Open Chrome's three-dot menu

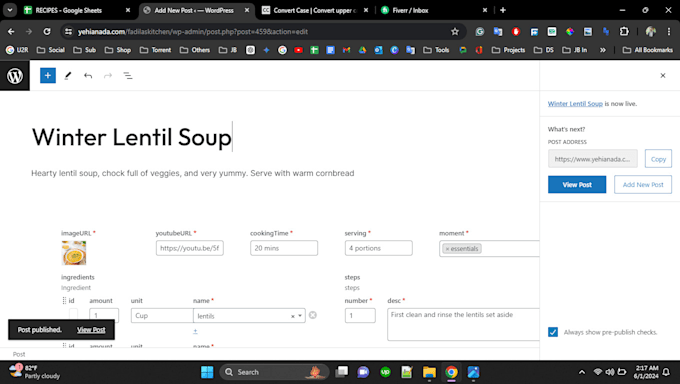point(669,31)
